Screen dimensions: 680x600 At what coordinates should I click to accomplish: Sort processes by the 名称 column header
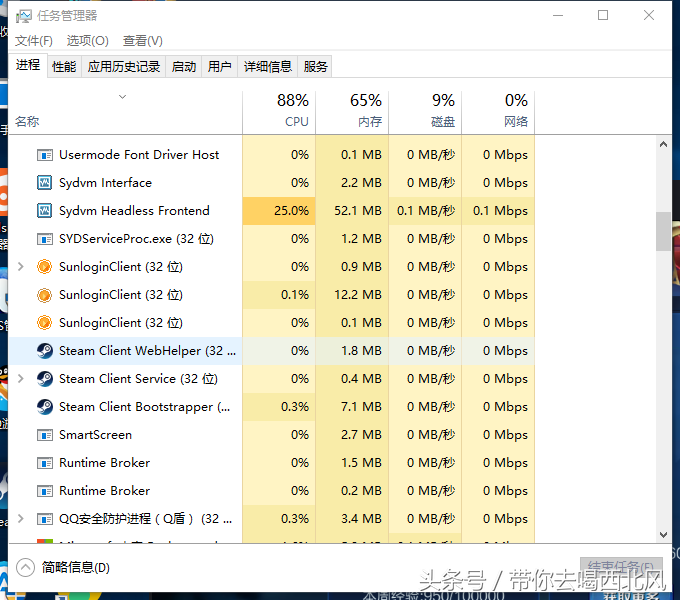[125, 112]
